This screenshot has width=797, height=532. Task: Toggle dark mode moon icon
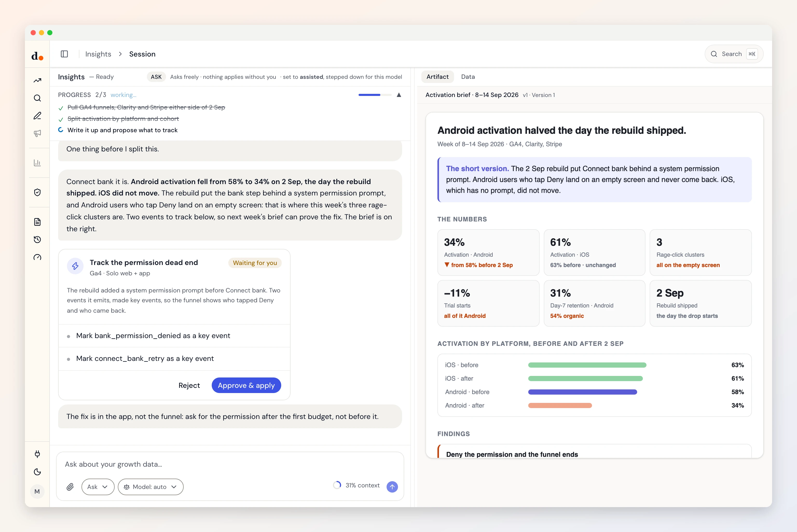37,472
